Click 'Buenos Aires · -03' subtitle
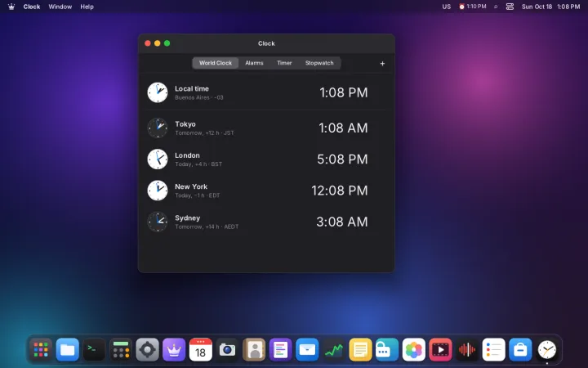The height and width of the screenshot is (368, 588). pos(199,97)
